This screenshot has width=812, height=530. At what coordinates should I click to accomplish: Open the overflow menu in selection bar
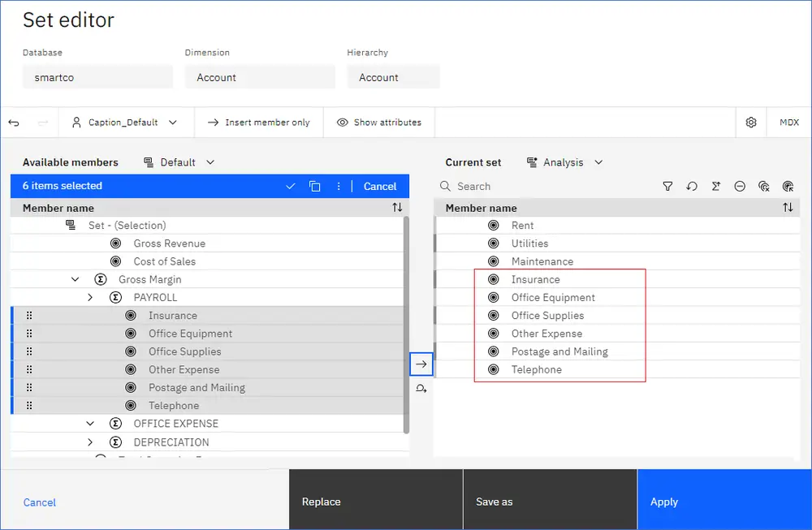click(339, 187)
